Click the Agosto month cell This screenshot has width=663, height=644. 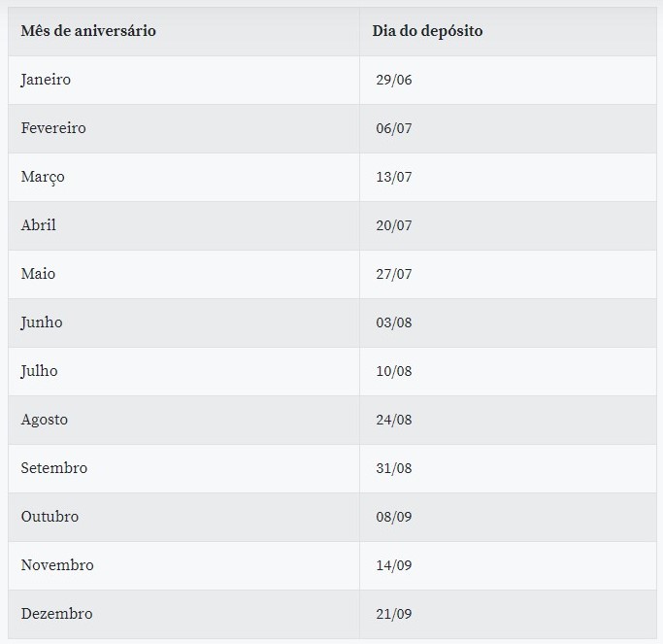point(45,420)
